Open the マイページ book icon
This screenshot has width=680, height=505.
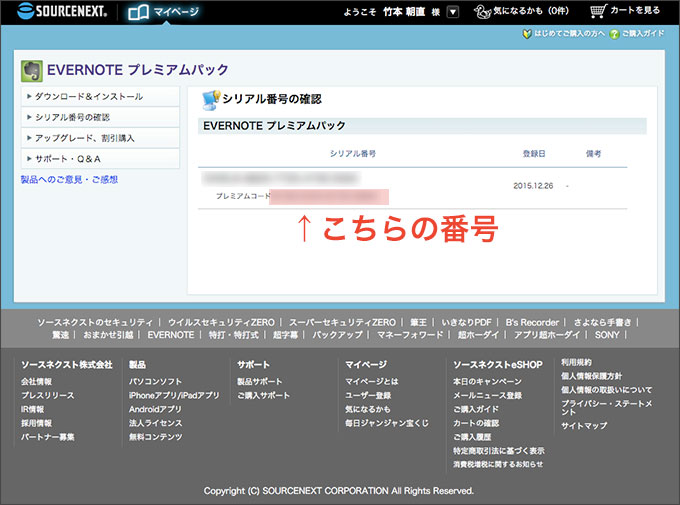(x=138, y=12)
